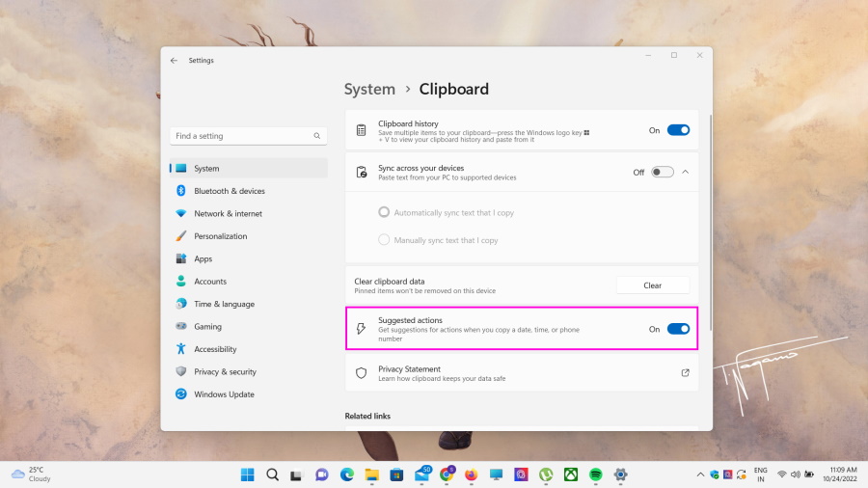Select Manually sync text that I copy
The height and width of the screenshot is (488, 868).
click(384, 240)
